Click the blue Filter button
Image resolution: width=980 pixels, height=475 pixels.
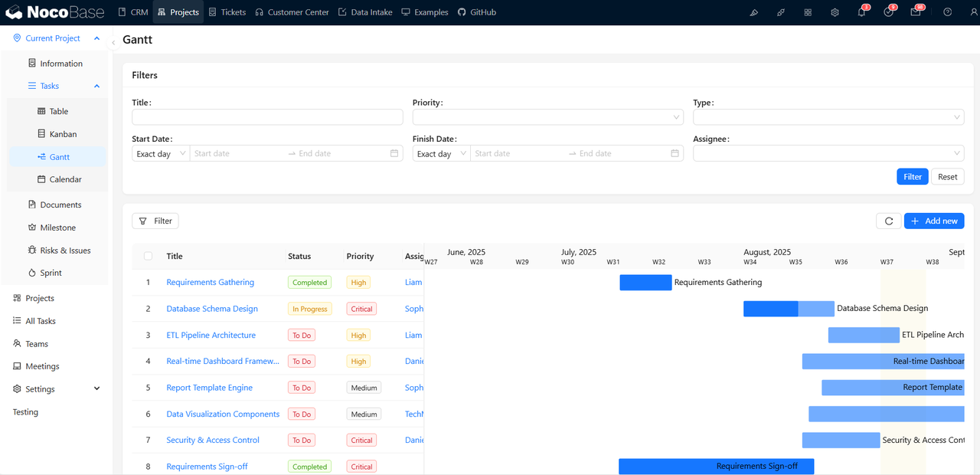pos(913,176)
